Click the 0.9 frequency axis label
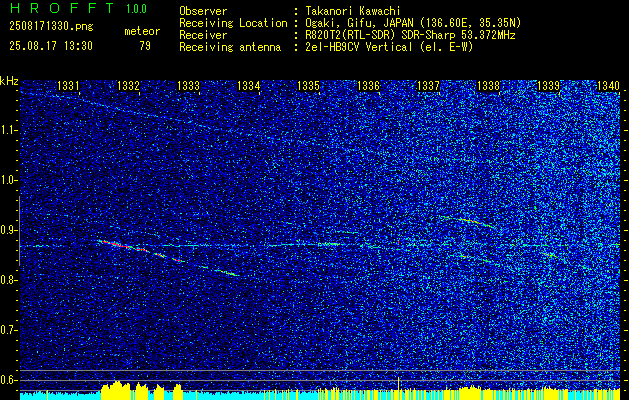 8,230
